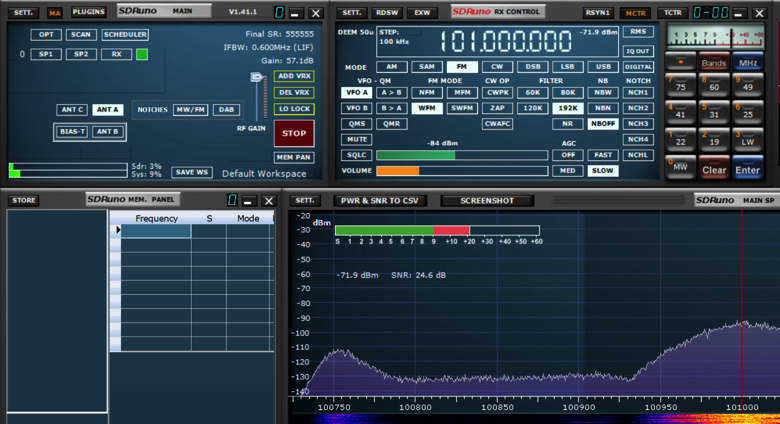780x424 pixels.
Task: Click the row pointer arrow in memory table
Action: (118, 230)
